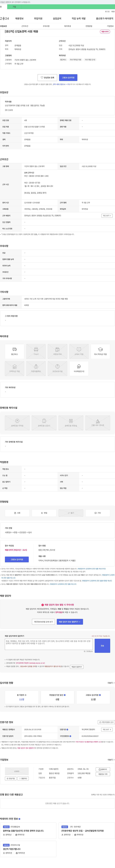This screenshot has width=115, height=868.
Task: Jump to the 복리후생 section tab
Action: tap(68, 26)
